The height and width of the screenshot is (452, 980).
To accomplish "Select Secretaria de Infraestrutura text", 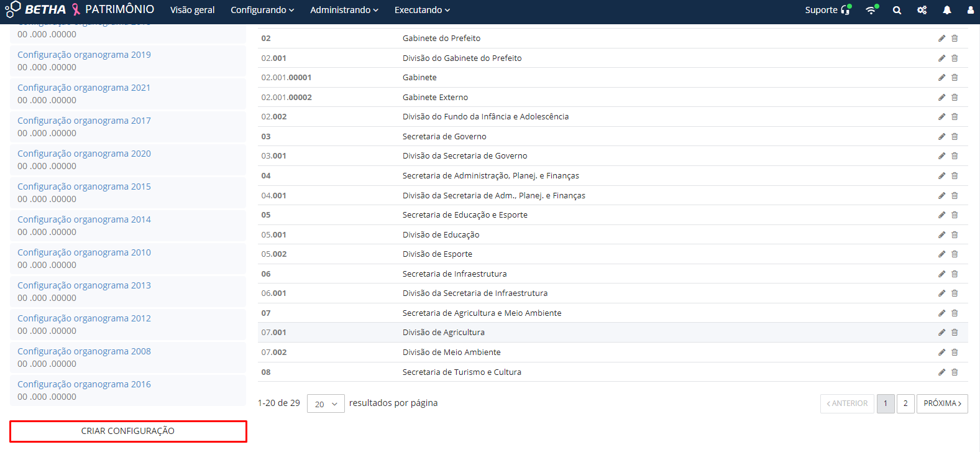I will click(454, 274).
